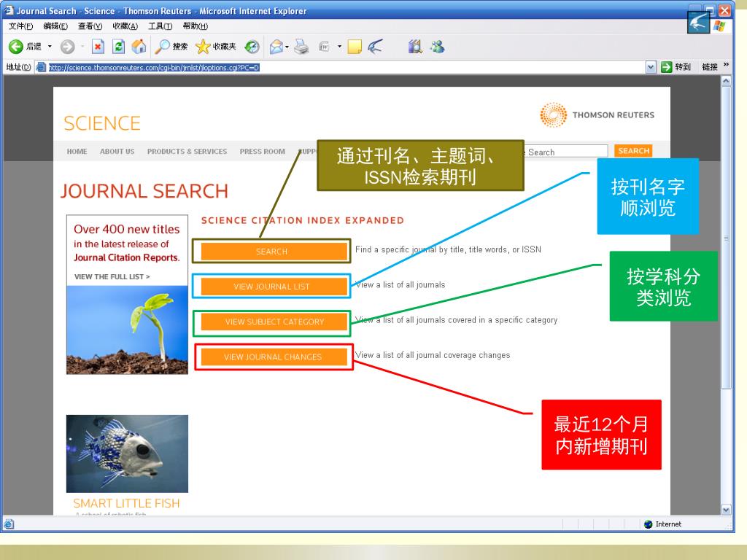This screenshot has width=747, height=560.
Task: Click the Internet zone status bar indicator
Action: point(662,524)
